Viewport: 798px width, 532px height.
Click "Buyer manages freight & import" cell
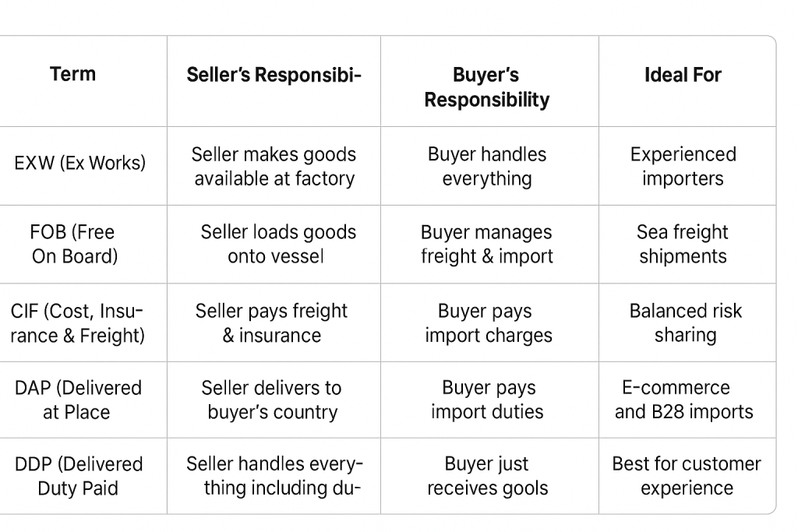pyautogui.click(x=487, y=244)
